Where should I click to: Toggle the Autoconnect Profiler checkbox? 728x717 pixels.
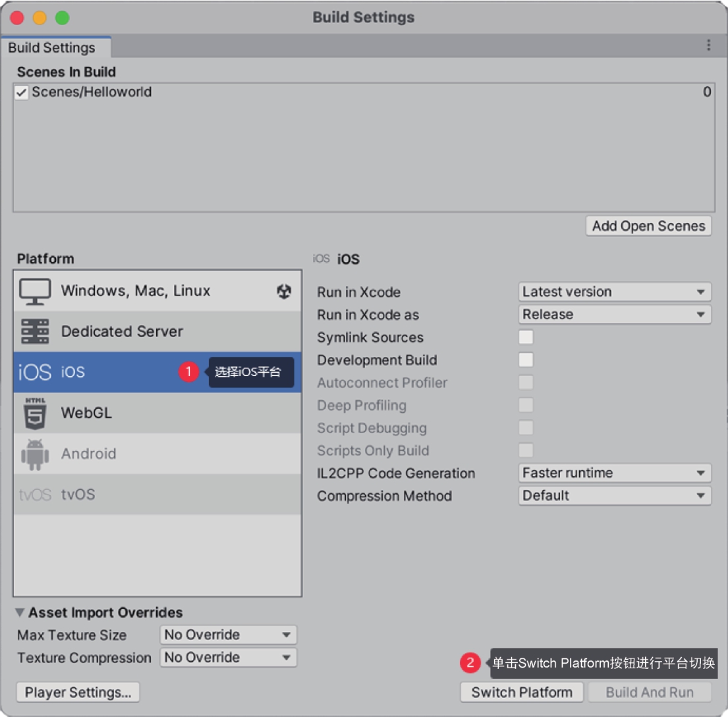(526, 383)
